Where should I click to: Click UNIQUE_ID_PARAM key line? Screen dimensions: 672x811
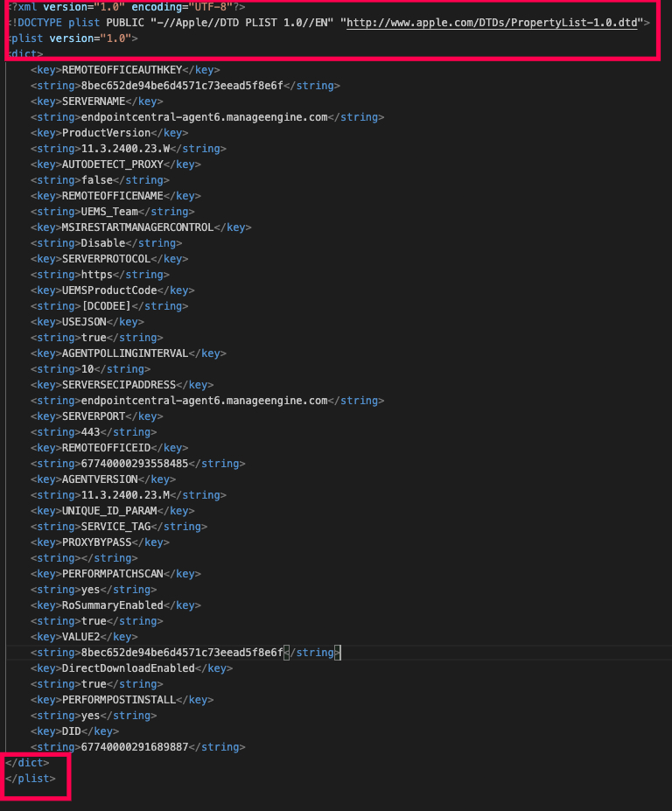click(x=112, y=511)
